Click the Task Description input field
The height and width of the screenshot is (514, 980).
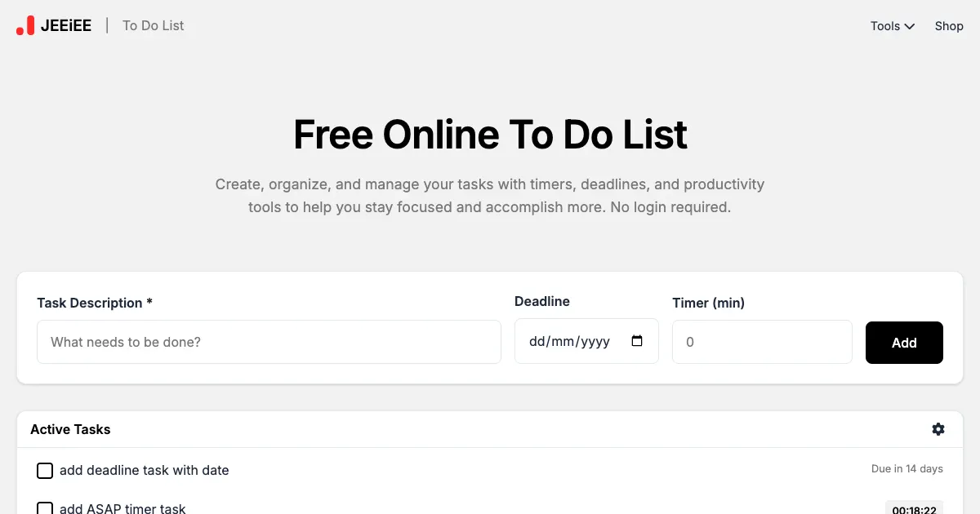(x=269, y=342)
